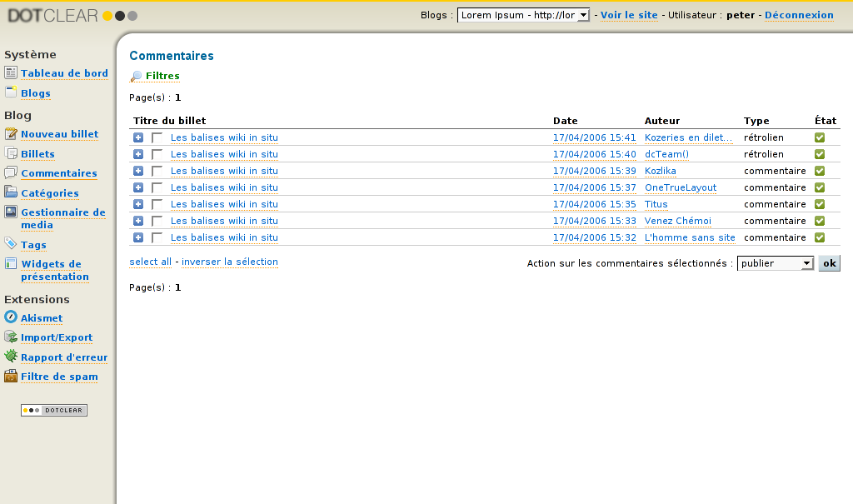Select the checkbox for L'homme sans site comment
The height and width of the screenshot is (504, 853).
click(x=157, y=237)
